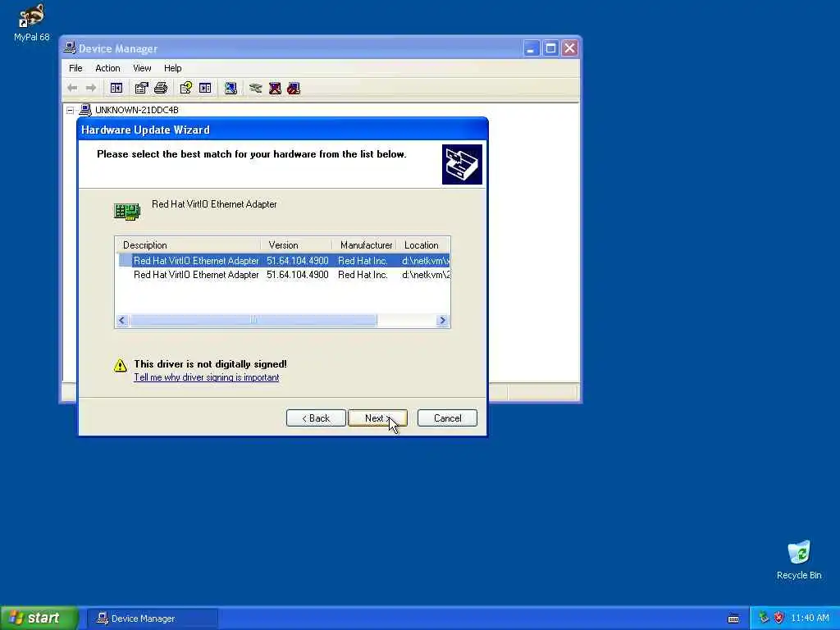
Task: Open the File menu
Action: coord(75,68)
